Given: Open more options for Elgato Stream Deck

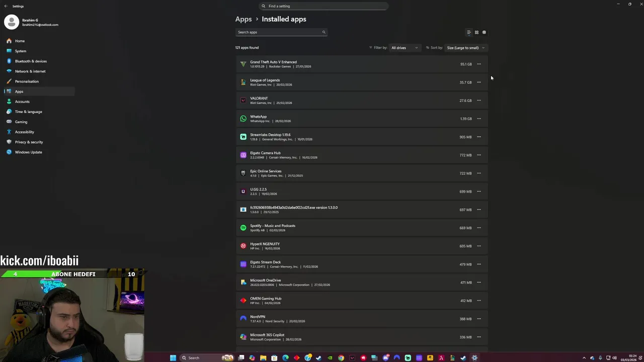Looking at the screenshot, I should (x=479, y=264).
